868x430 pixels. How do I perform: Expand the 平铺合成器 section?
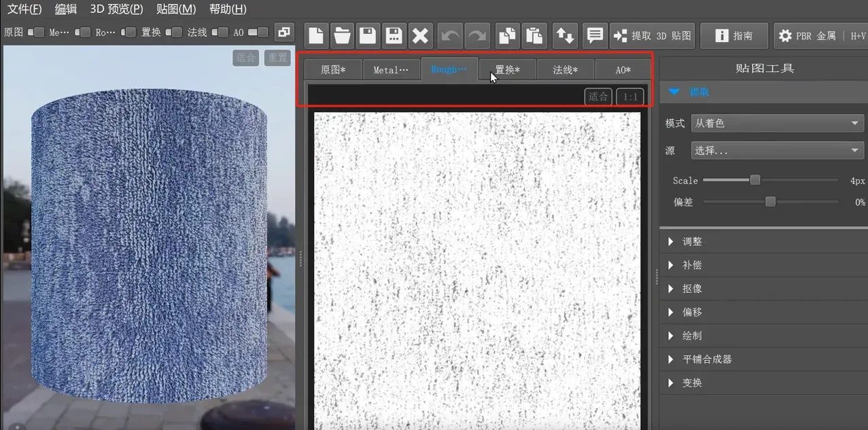763,359
